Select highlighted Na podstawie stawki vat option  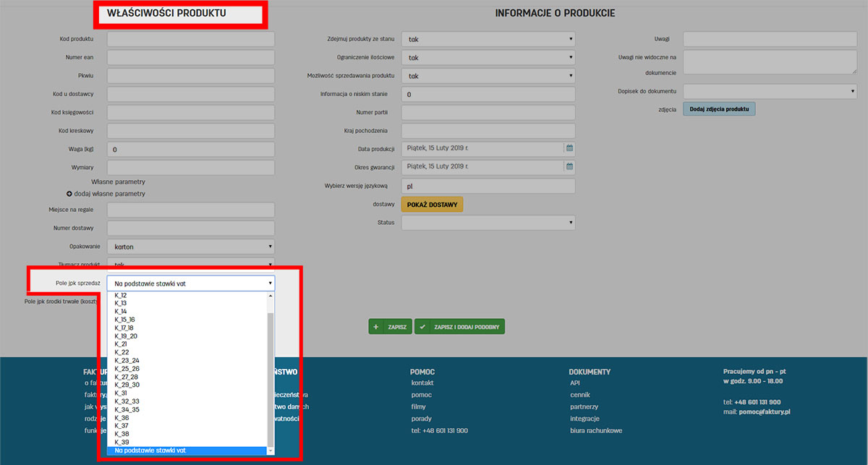point(150,451)
